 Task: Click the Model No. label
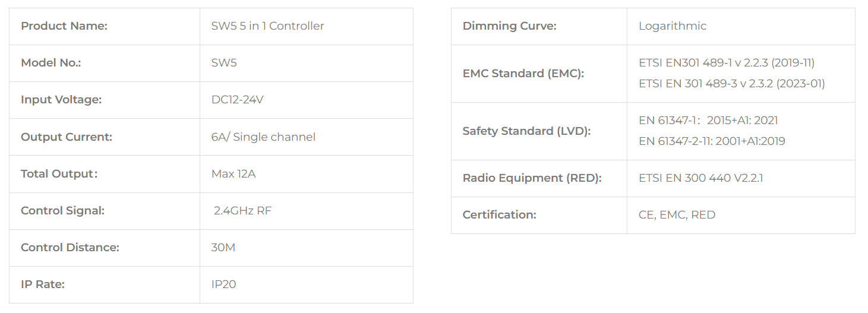(x=51, y=63)
